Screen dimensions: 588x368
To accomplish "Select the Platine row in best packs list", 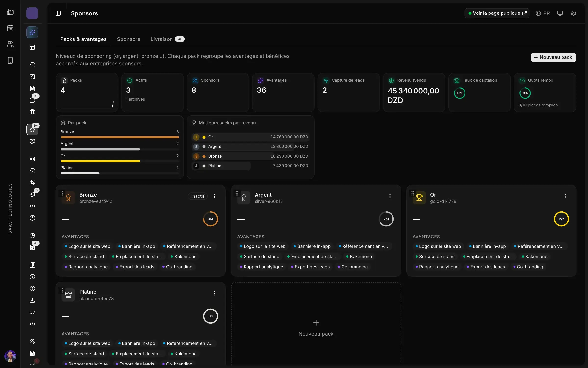I will (x=250, y=166).
